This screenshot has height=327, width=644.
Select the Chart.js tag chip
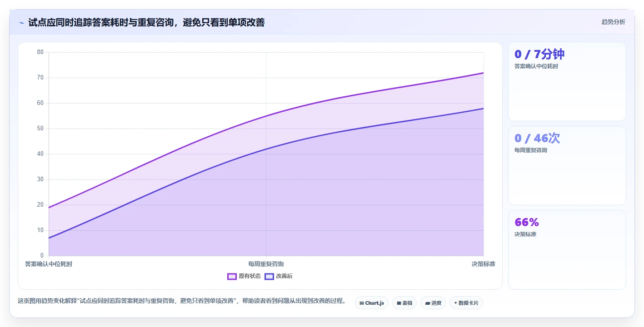371,303
